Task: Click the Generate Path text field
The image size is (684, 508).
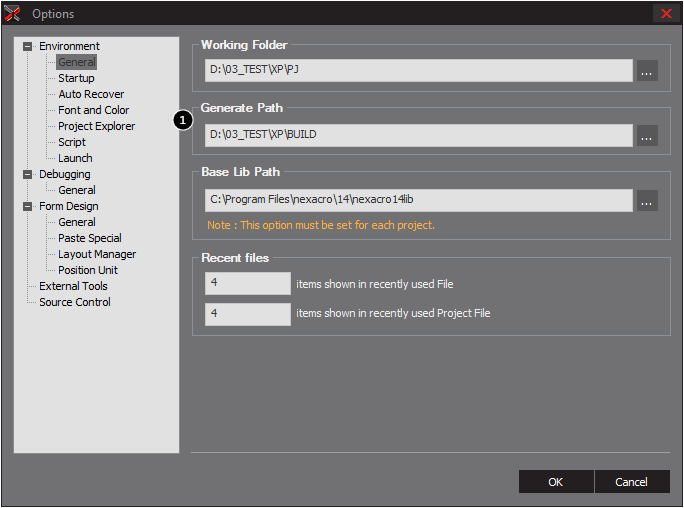Action: pos(418,135)
